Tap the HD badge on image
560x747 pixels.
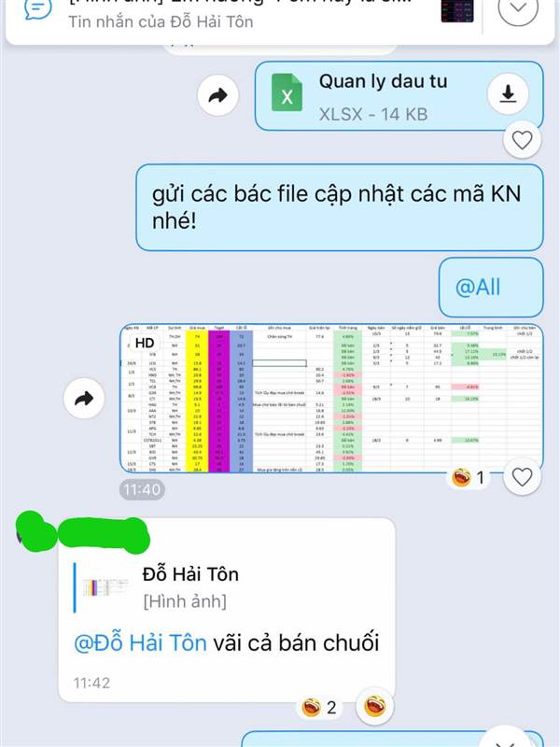click(x=145, y=343)
